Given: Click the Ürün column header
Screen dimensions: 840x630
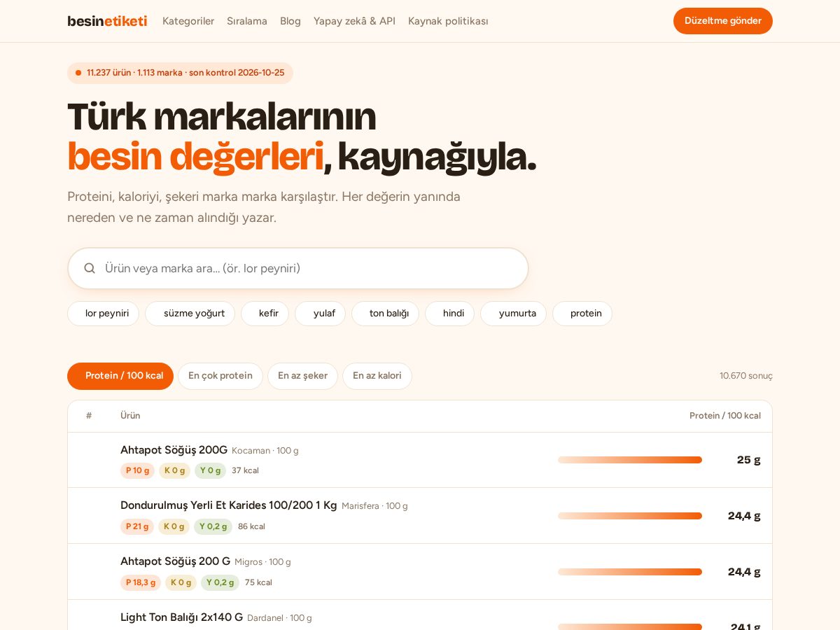Looking at the screenshot, I should (x=130, y=416).
